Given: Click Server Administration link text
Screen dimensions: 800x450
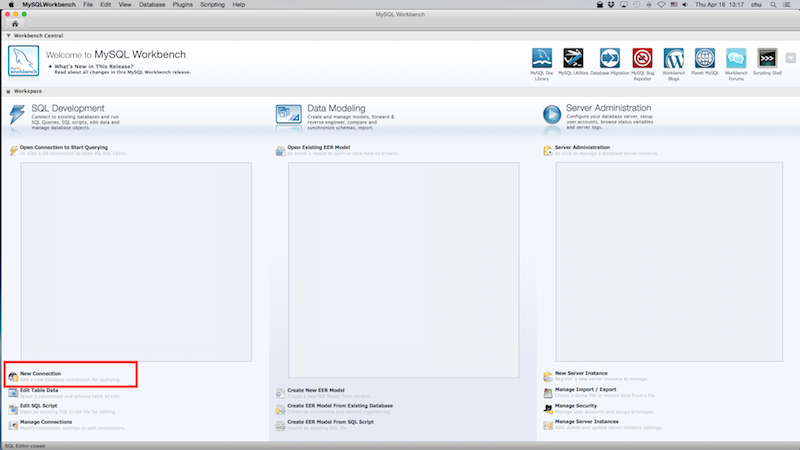Looking at the screenshot, I should (x=582, y=147).
